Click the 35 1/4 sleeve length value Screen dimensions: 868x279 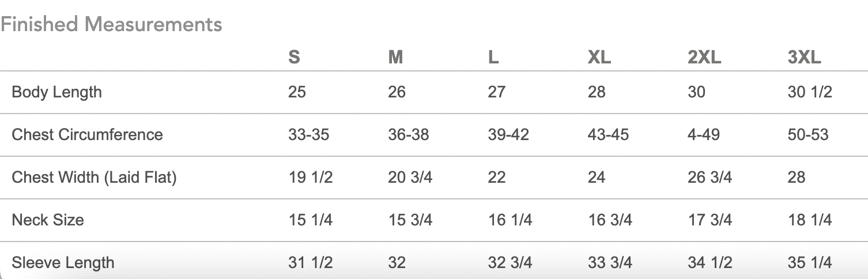pos(810,263)
